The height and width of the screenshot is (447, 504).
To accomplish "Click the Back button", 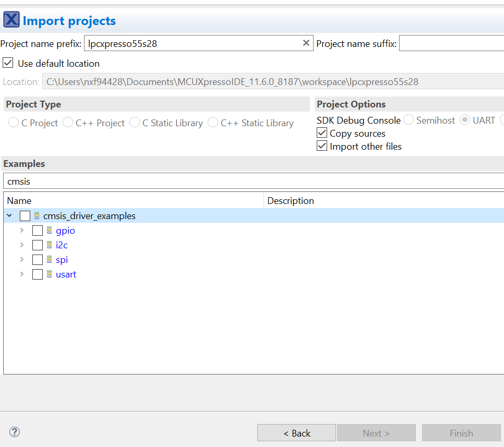I will (296, 432).
